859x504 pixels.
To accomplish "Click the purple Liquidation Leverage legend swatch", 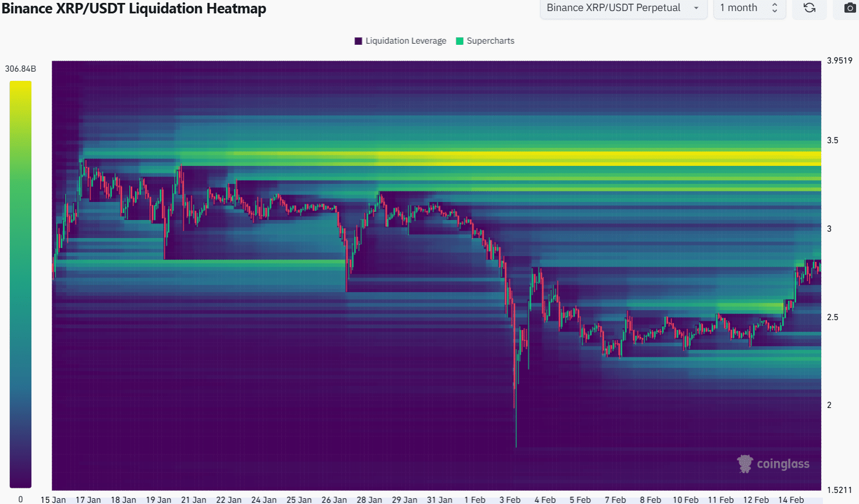I will [x=358, y=41].
